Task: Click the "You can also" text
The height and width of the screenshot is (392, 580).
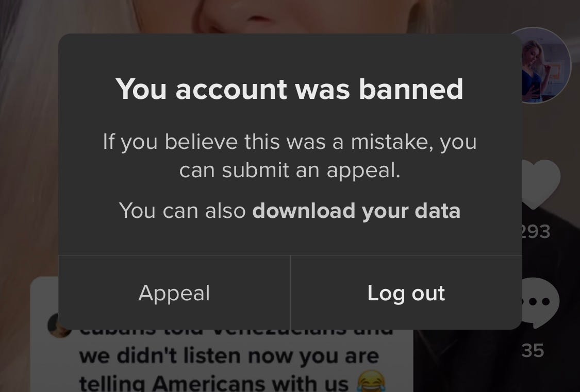Action: click(x=183, y=211)
